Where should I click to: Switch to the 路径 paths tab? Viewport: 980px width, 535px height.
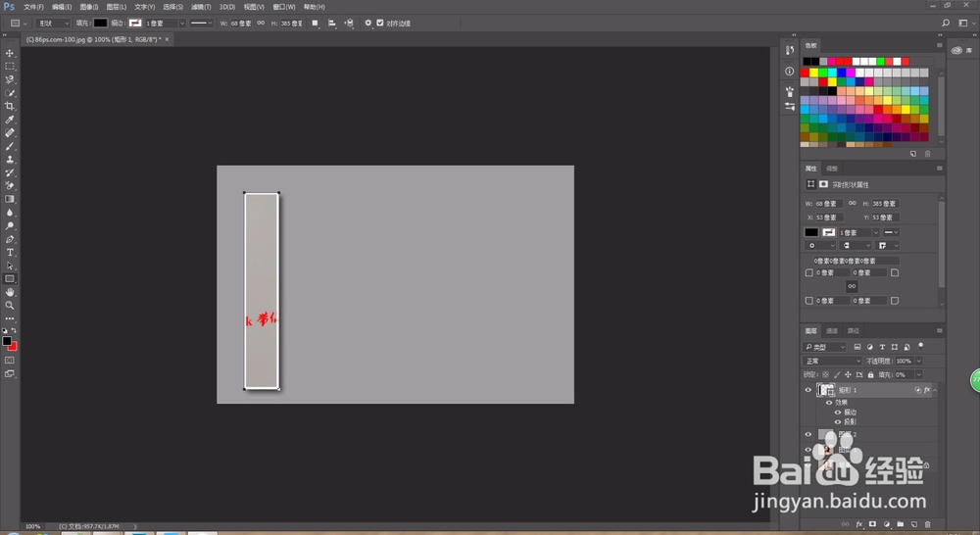point(854,330)
